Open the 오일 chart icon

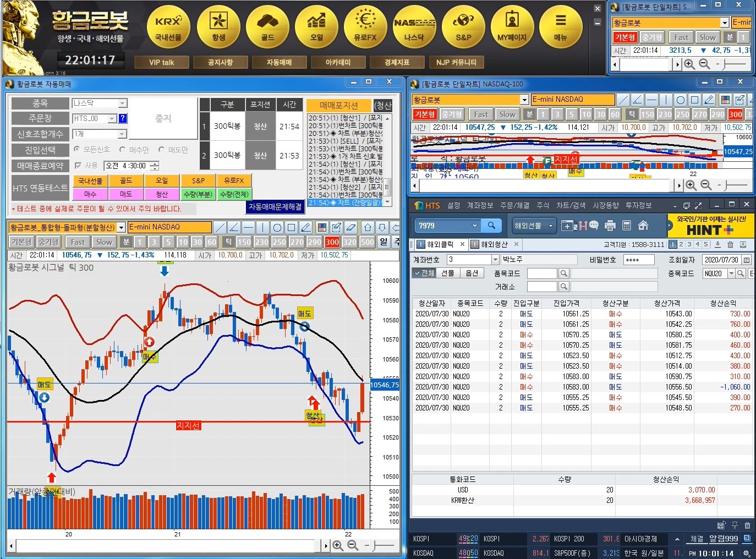(x=316, y=26)
